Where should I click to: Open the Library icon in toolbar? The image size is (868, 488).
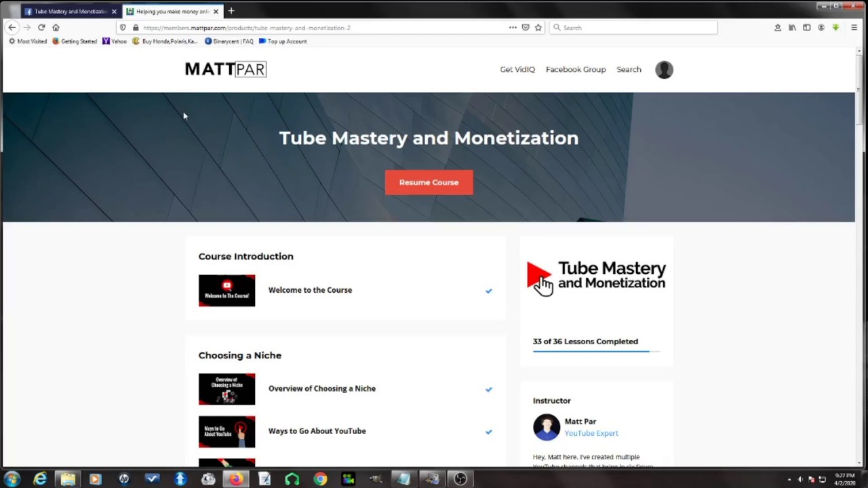point(792,28)
